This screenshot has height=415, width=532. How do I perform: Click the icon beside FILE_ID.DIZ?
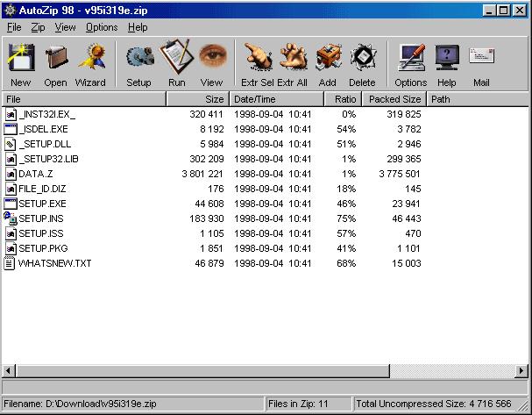point(11,189)
